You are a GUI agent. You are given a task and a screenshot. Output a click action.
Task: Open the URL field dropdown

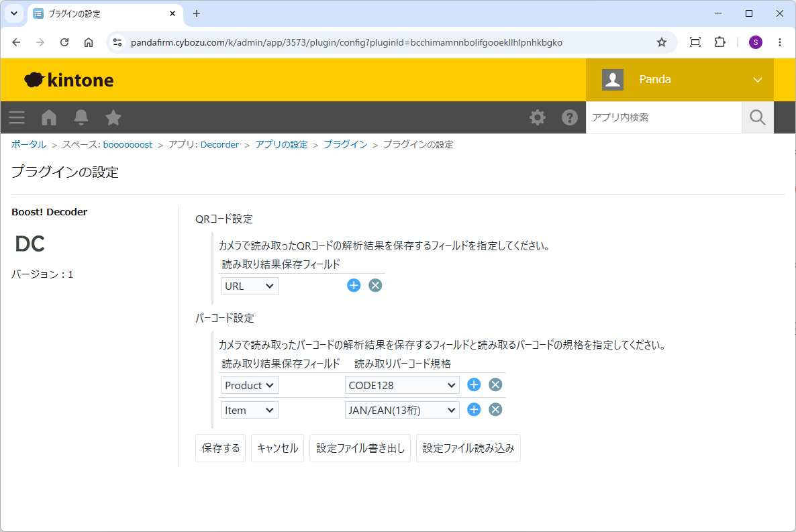point(250,286)
